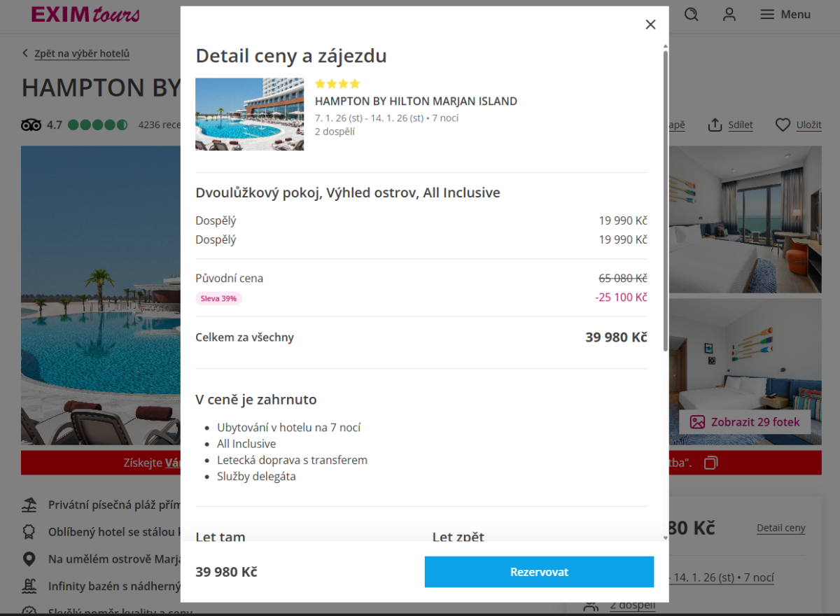Viewport: 840px width, 616px height.
Task: Click the heart save icon
Action: pyautogui.click(x=783, y=125)
